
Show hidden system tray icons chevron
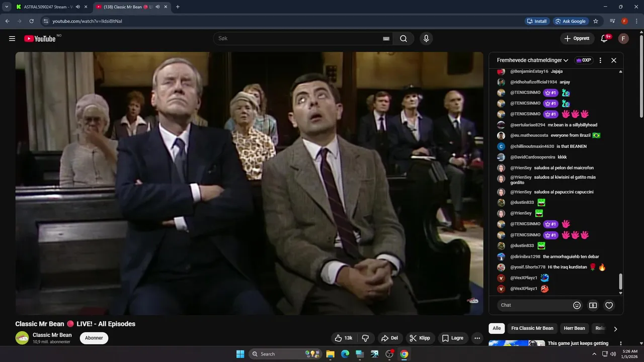tap(594, 354)
